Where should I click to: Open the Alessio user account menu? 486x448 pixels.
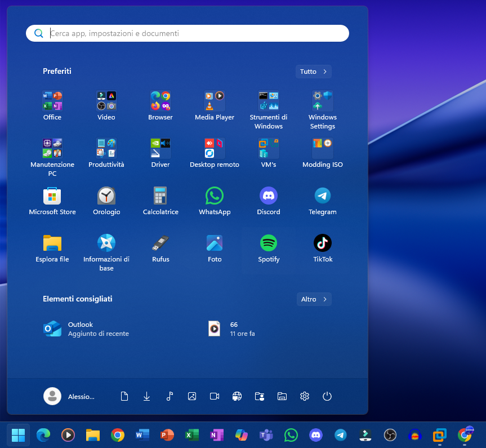click(x=70, y=396)
